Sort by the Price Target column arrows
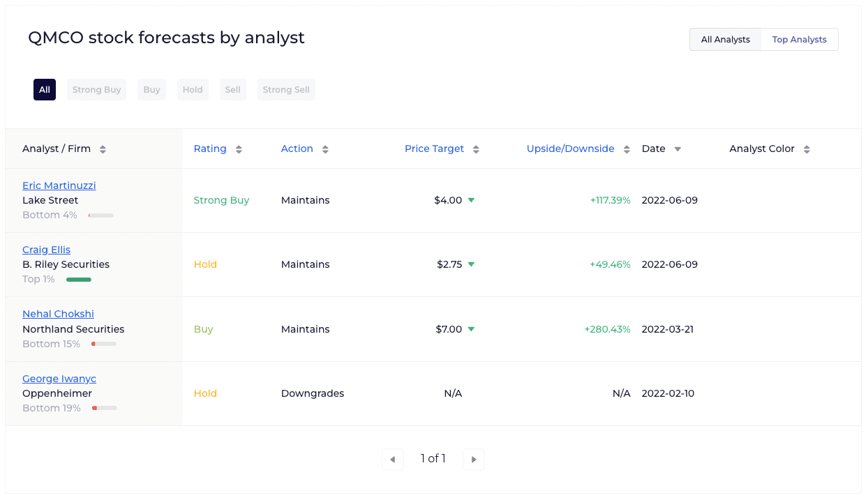This screenshot has width=868, height=500. [476, 149]
